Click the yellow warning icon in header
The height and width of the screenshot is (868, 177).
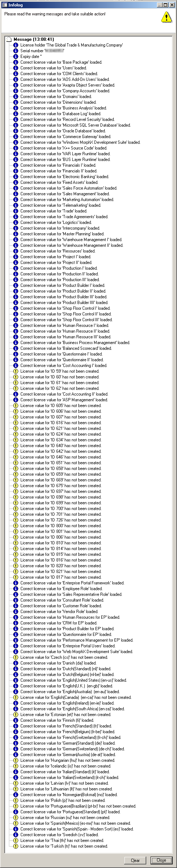point(166,17)
